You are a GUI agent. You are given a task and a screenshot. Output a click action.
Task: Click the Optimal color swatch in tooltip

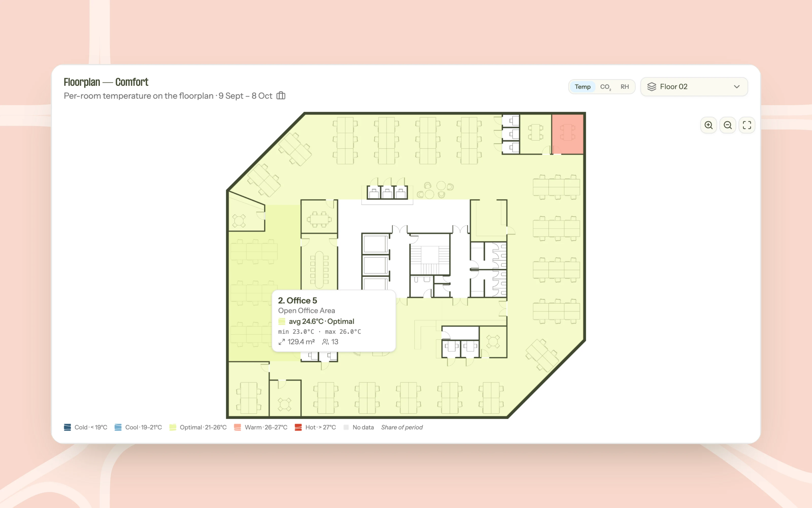click(282, 321)
